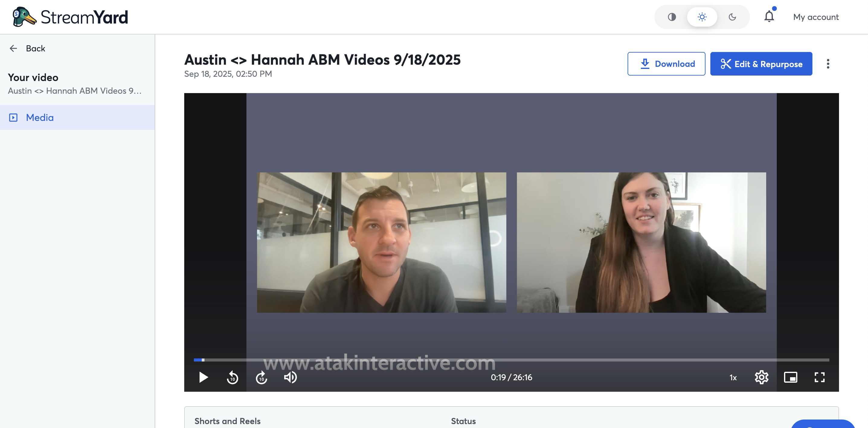
Task: Click the StreamYard duck logo
Action: point(24,17)
